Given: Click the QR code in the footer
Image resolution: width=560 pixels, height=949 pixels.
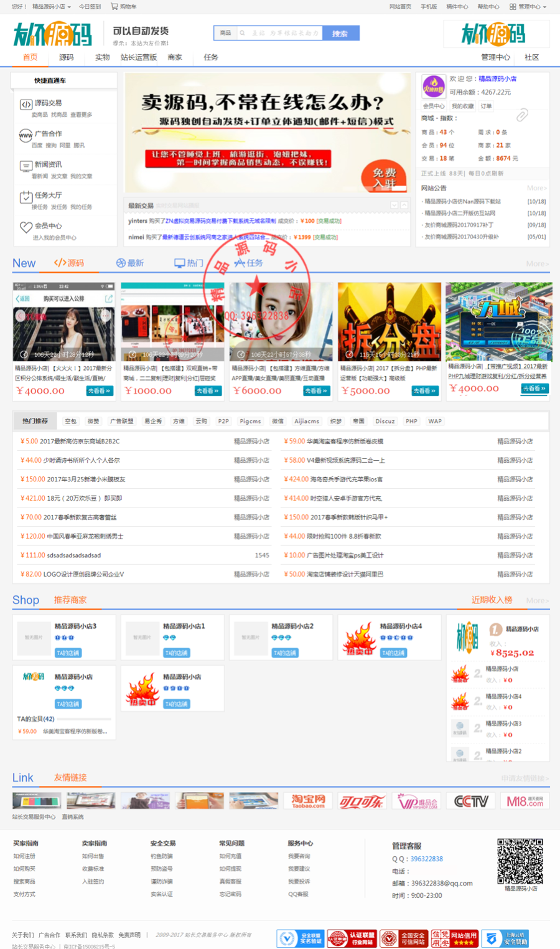Looking at the screenshot, I should (x=520, y=861).
